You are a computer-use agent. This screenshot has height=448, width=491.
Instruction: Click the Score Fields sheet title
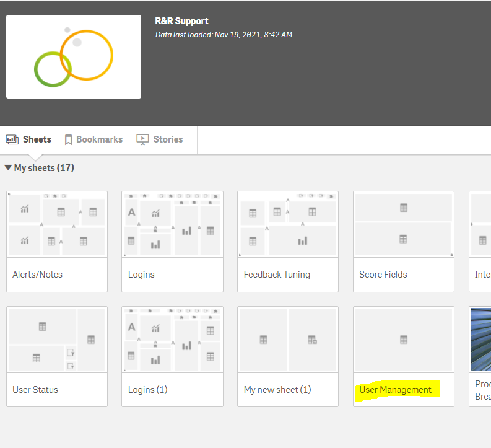[383, 275]
